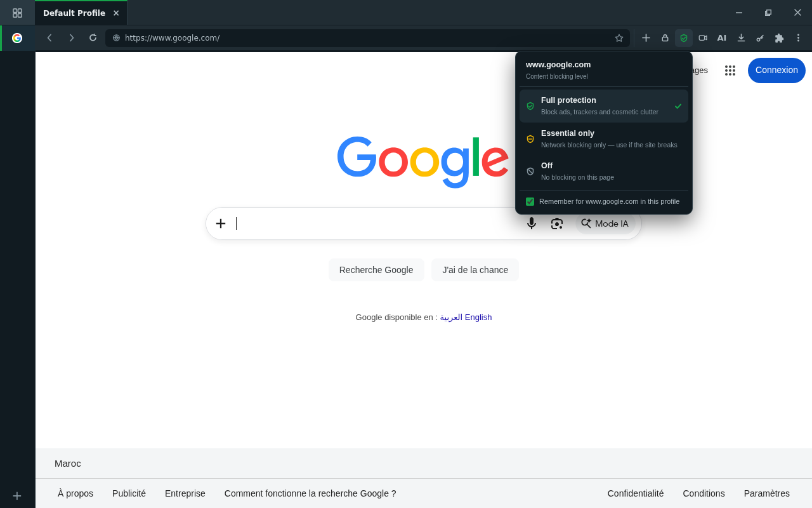The image size is (812, 508).
Task: Reload the current page
Action: [93, 38]
